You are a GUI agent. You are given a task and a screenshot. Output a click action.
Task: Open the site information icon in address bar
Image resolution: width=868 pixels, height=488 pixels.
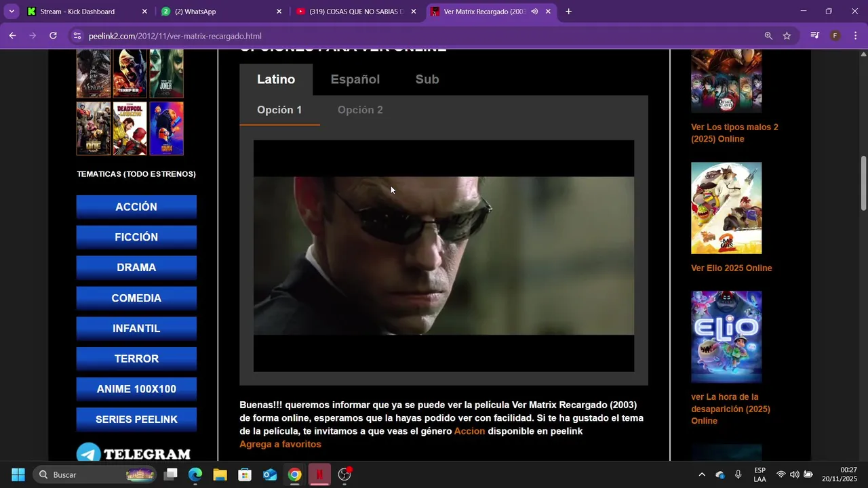tap(77, 36)
